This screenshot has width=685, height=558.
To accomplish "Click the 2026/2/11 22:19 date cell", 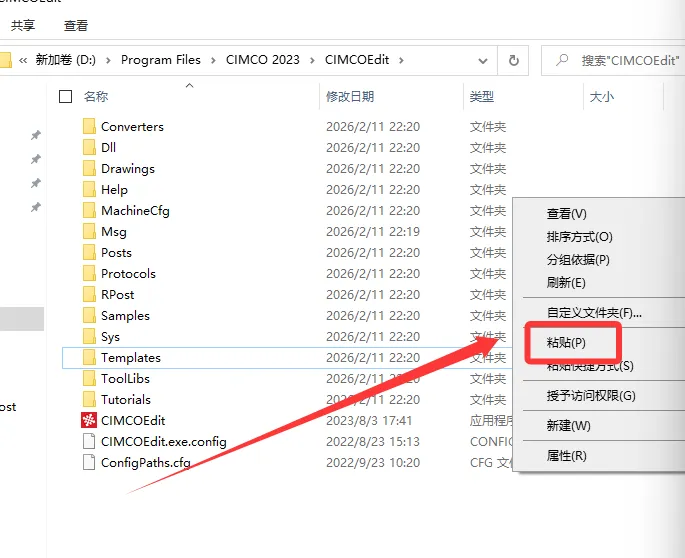I will click(x=373, y=232).
